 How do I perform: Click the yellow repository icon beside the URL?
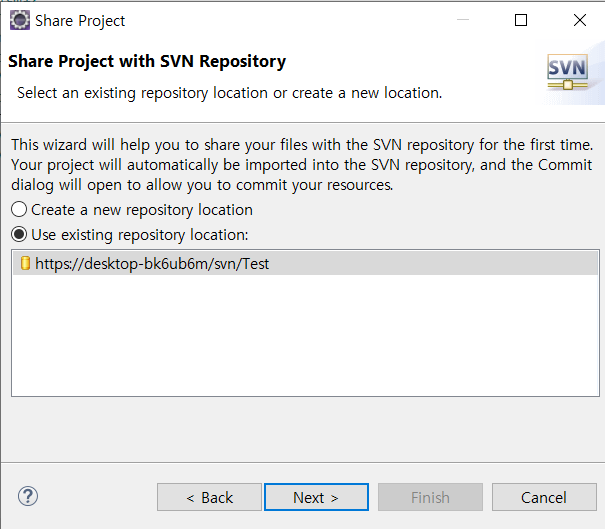[x=25, y=263]
